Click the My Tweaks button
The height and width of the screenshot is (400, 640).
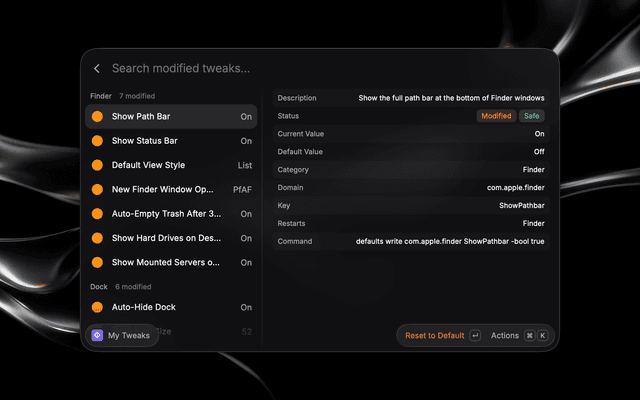pyautogui.click(x=122, y=335)
